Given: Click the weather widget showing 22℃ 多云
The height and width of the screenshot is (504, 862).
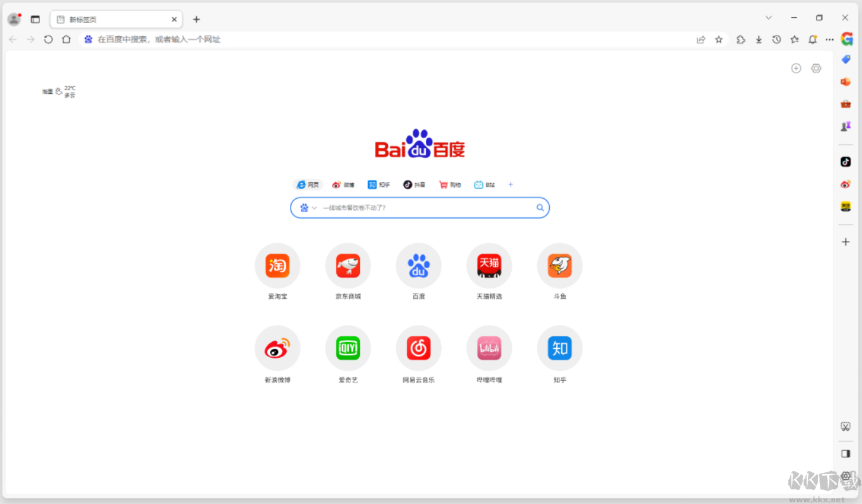Looking at the screenshot, I should (x=58, y=92).
